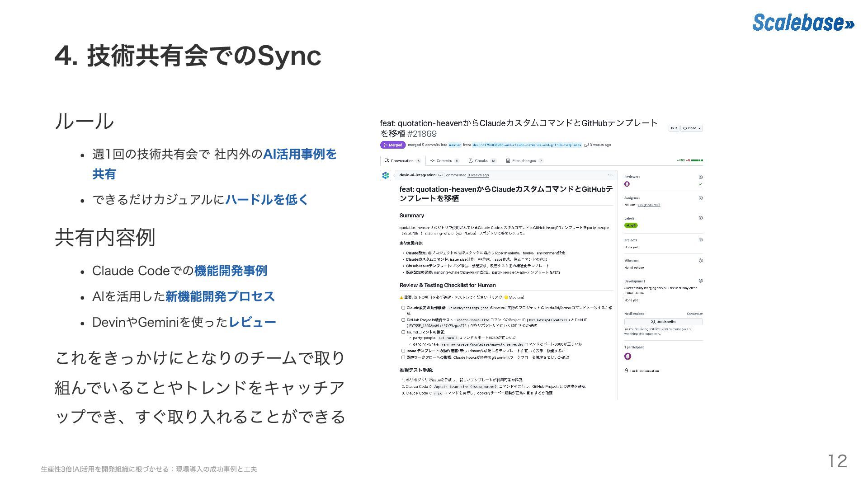The image size is (868, 488).
Task: Open the comment's three-dot options menu
Action: pos(610,175)
